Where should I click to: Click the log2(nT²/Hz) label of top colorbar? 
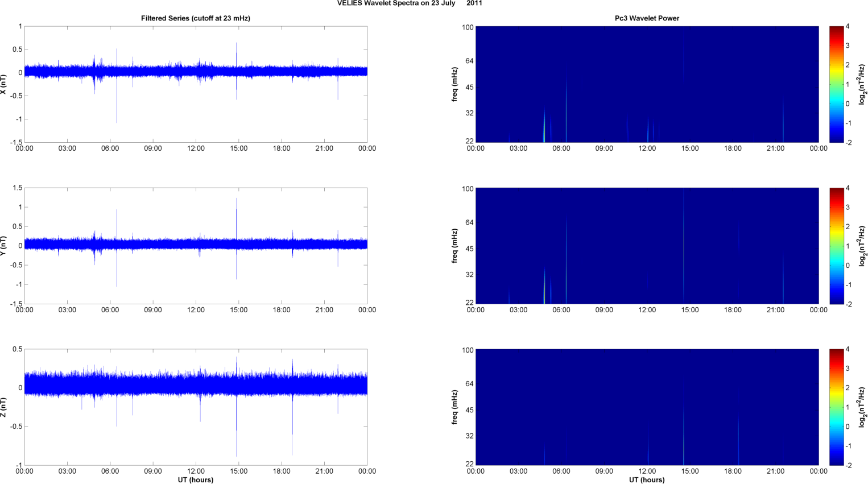(x=862, y=84)
